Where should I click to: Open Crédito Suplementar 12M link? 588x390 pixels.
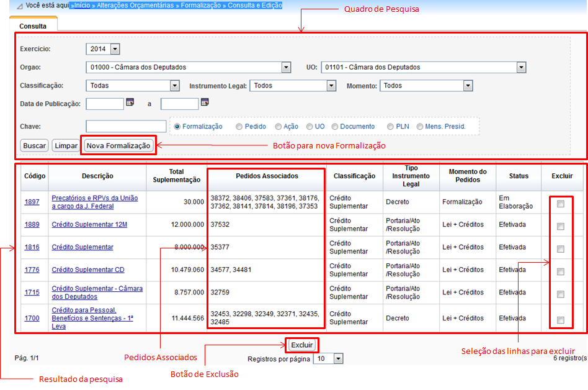[x=89, y=224]
